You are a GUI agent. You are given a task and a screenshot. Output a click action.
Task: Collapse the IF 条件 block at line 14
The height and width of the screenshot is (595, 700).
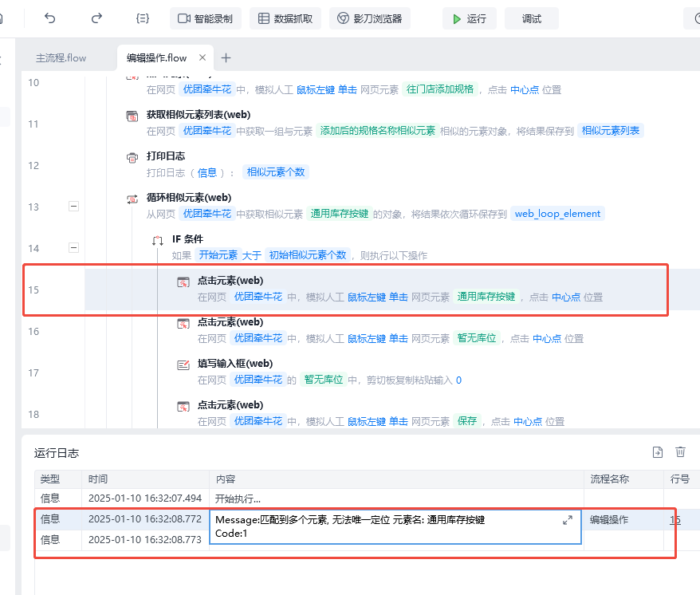pos(74,248)
